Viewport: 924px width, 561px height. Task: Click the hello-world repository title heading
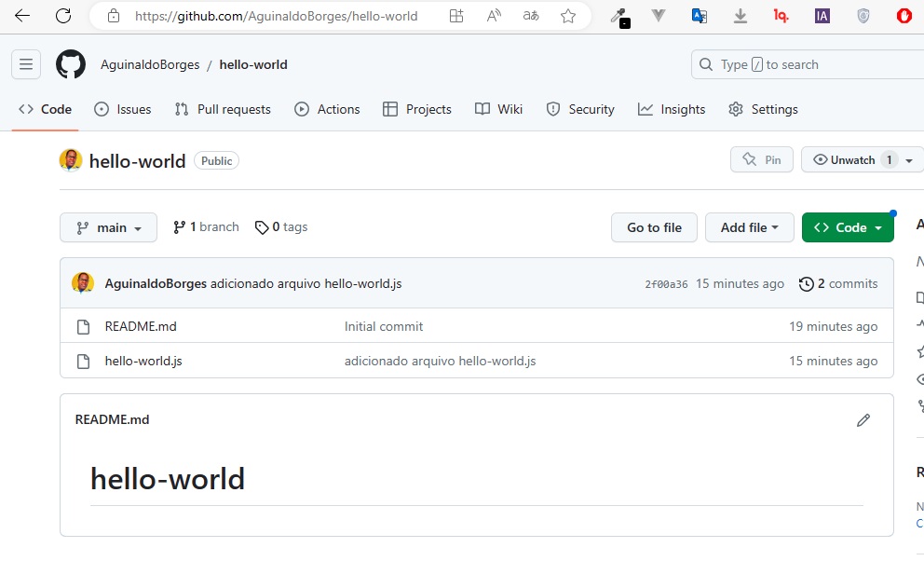pyautogui.click(x=137, y=161)
